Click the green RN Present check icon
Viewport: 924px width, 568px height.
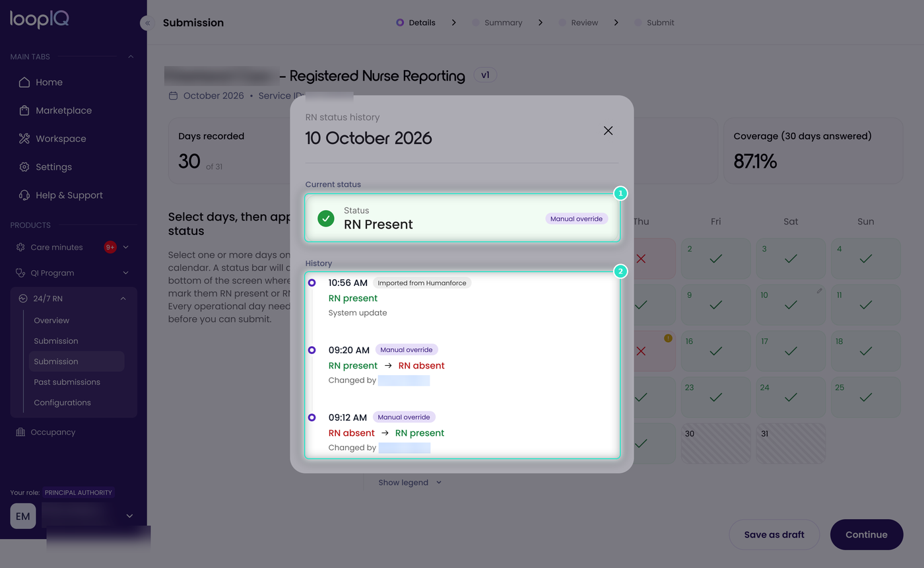326,219
